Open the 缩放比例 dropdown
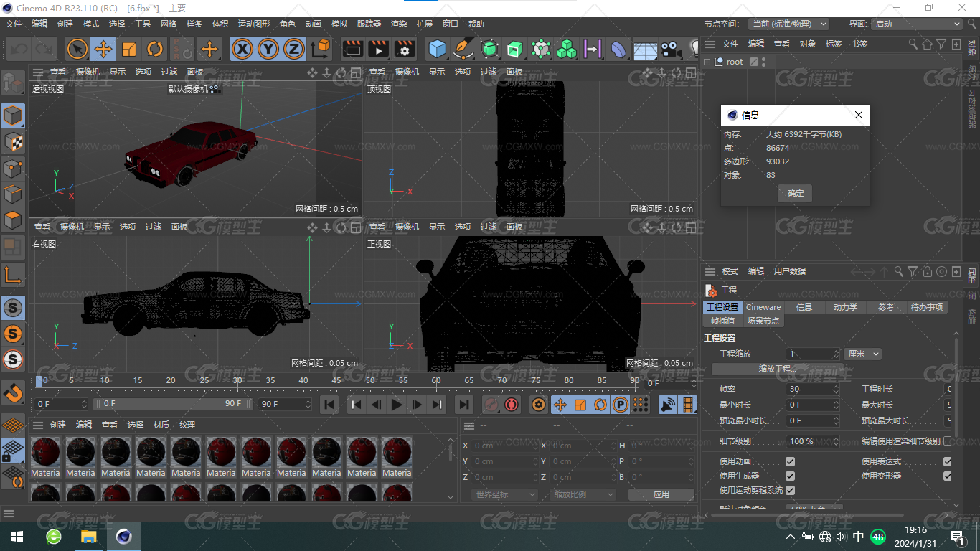The image size is (980, 551). click(x=583, y=494)
